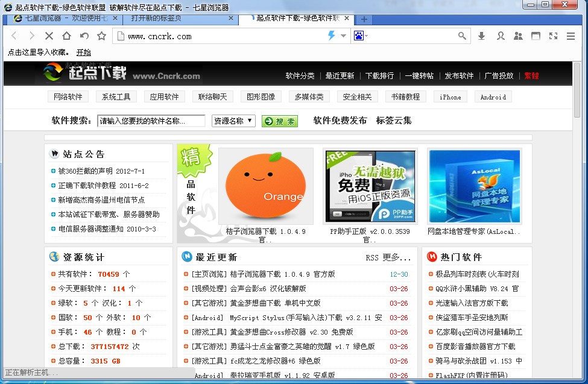588x384 pixels.
Task: Open the dropdown next to the lightning icon
Action: [343, 36]
